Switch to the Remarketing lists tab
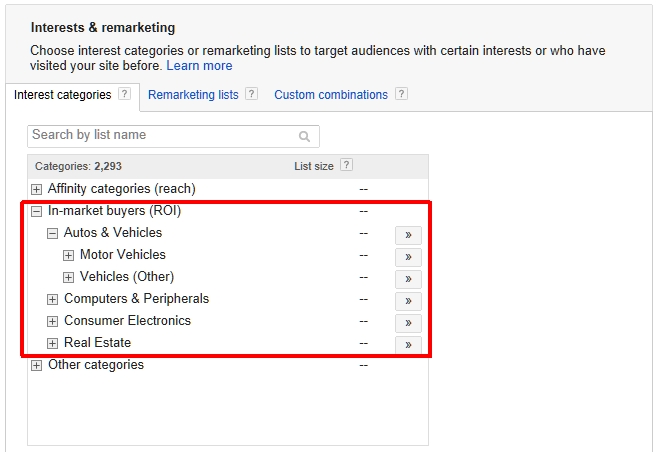 click(193, 95)
